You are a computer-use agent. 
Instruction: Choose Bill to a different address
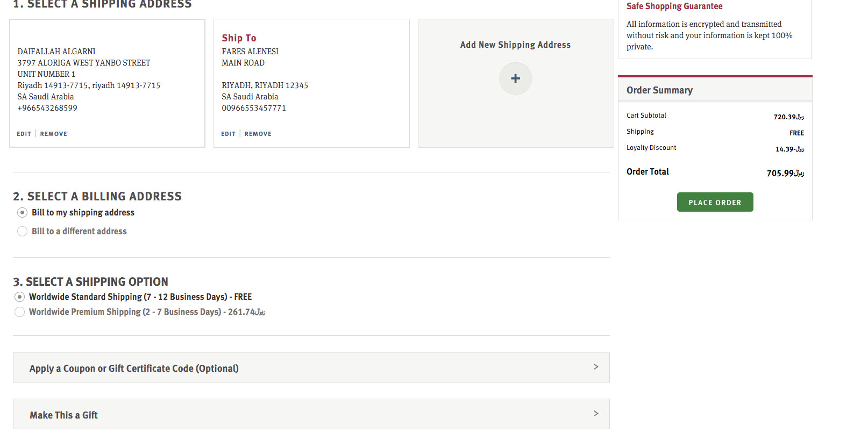pyautogui.click(x=22, y=232)
